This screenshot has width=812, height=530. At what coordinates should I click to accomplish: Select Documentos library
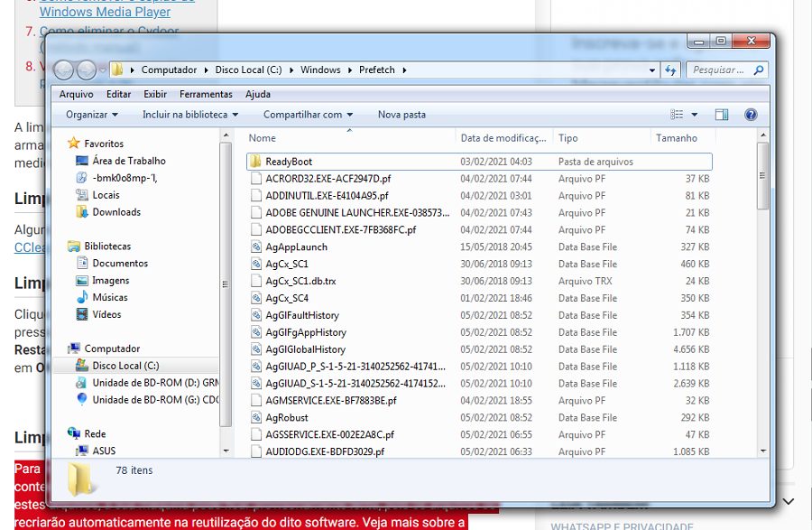coord(120,264)
